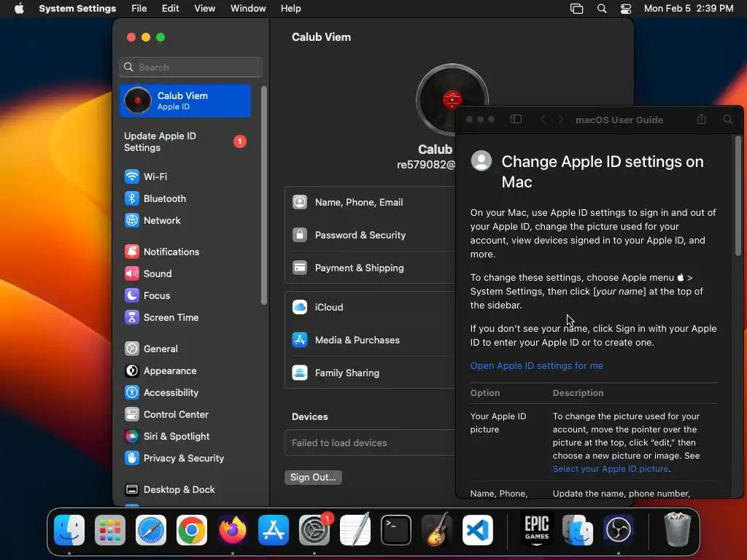Click the Sign Out button
Image resolution: width=747 pixels, height=560 pixels.
313,477
